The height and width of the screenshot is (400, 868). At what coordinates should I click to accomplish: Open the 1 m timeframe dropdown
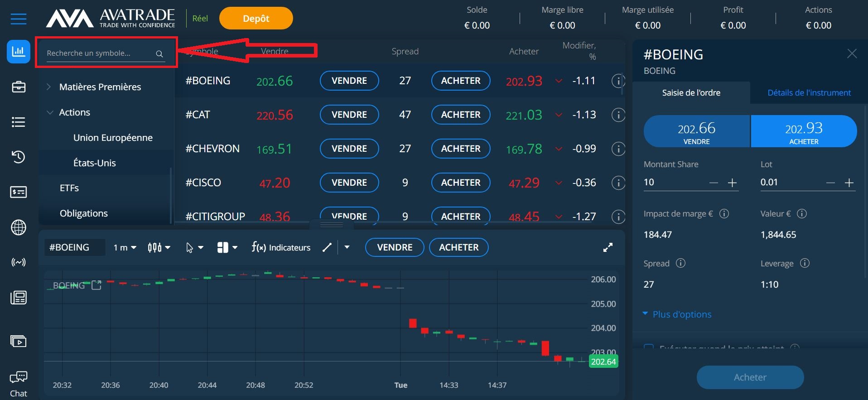[125, 247]
